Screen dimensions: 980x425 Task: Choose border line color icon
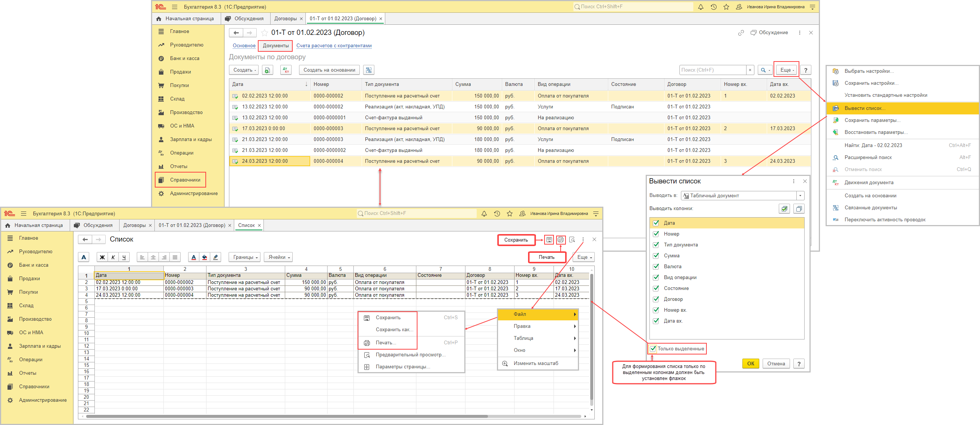click(216, 257)
